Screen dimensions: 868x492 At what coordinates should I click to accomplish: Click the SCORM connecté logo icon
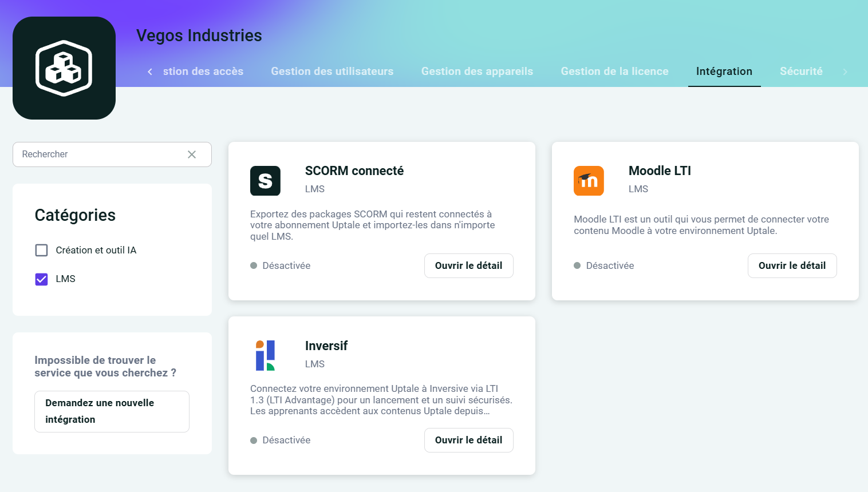tap(265, 181)
